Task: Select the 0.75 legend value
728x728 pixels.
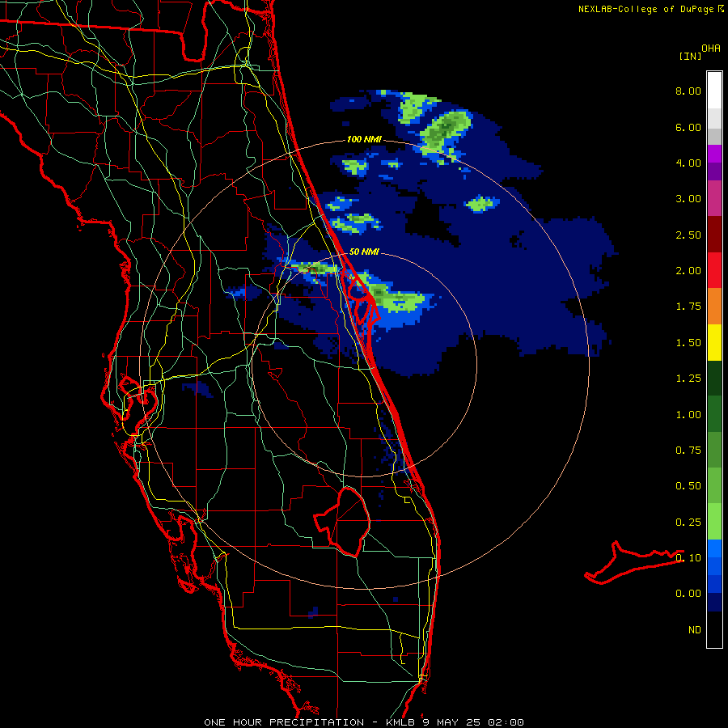Action: 688,450
